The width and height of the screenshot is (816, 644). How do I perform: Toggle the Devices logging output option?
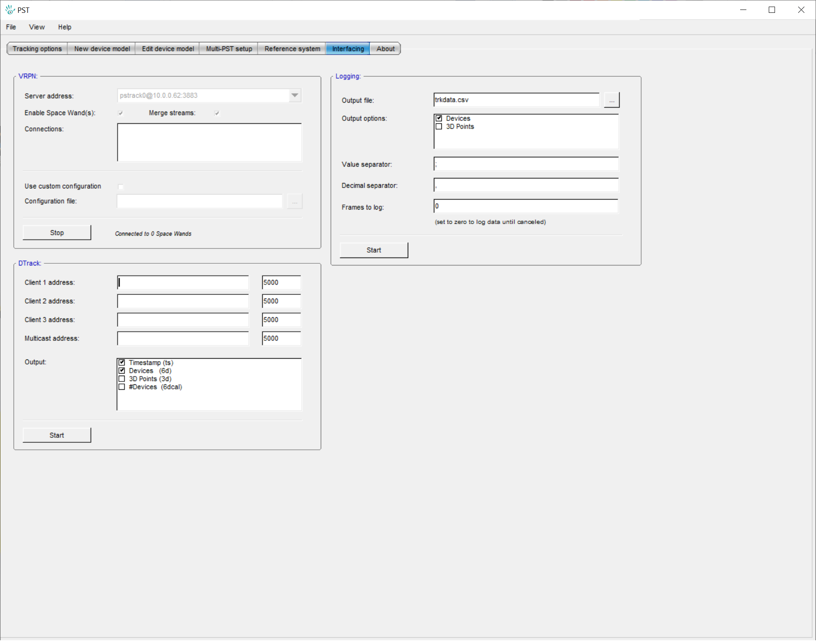439,118
